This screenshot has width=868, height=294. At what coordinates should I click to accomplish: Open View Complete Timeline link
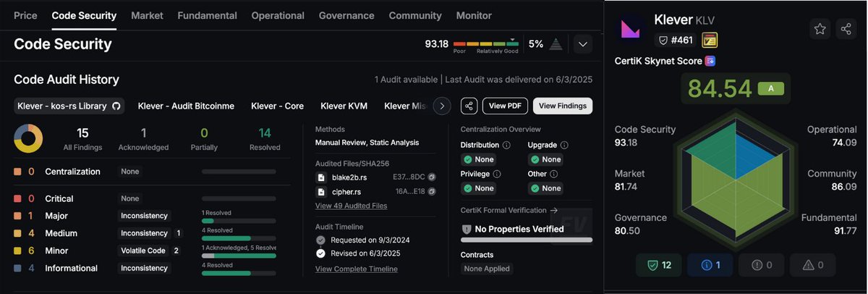[357, 269]
